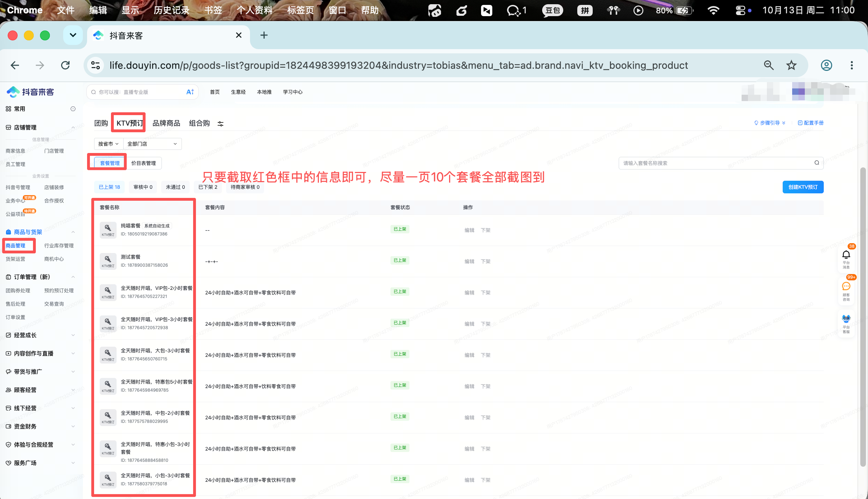The width and height of the screenshot is (868, 499).
Task: Click the site info icon in address bar
Action: [x=96, y=65]
